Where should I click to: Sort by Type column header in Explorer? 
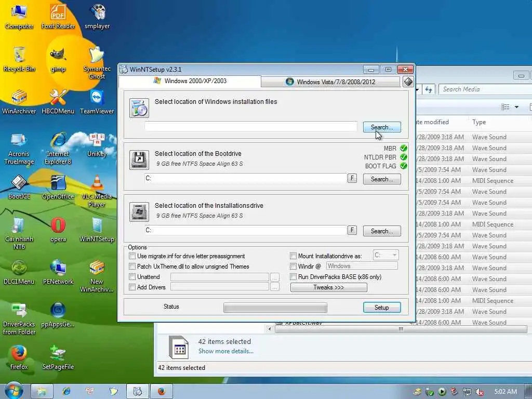point(478,122)
